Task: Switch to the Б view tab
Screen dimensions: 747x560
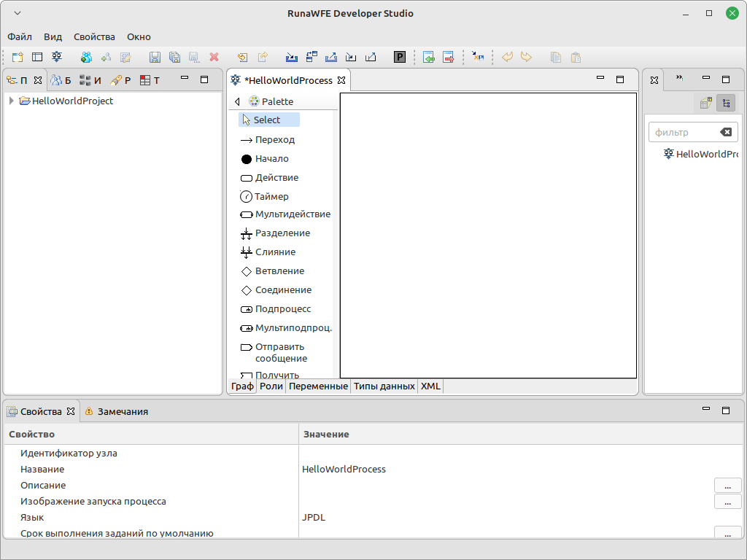Action: 61,80
